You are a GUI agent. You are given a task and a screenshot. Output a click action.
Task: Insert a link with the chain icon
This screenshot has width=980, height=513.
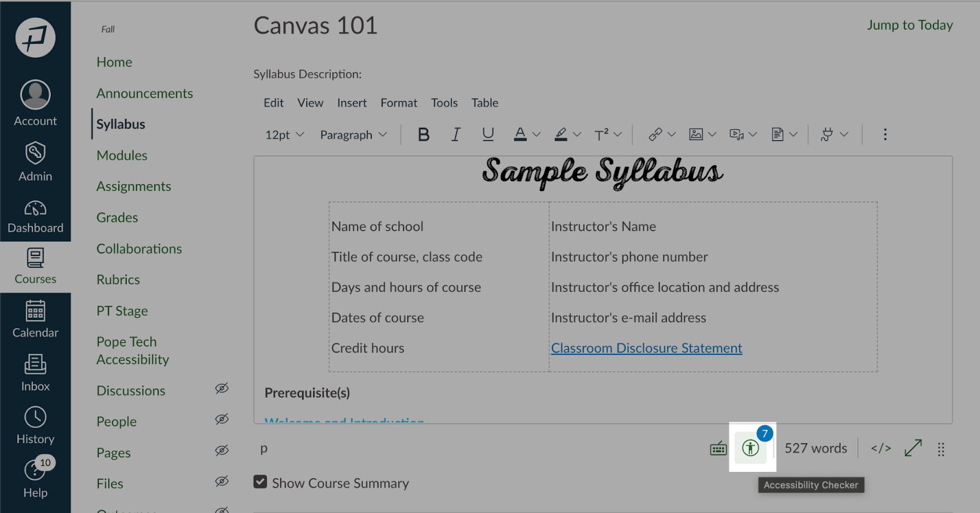point(655,135)
